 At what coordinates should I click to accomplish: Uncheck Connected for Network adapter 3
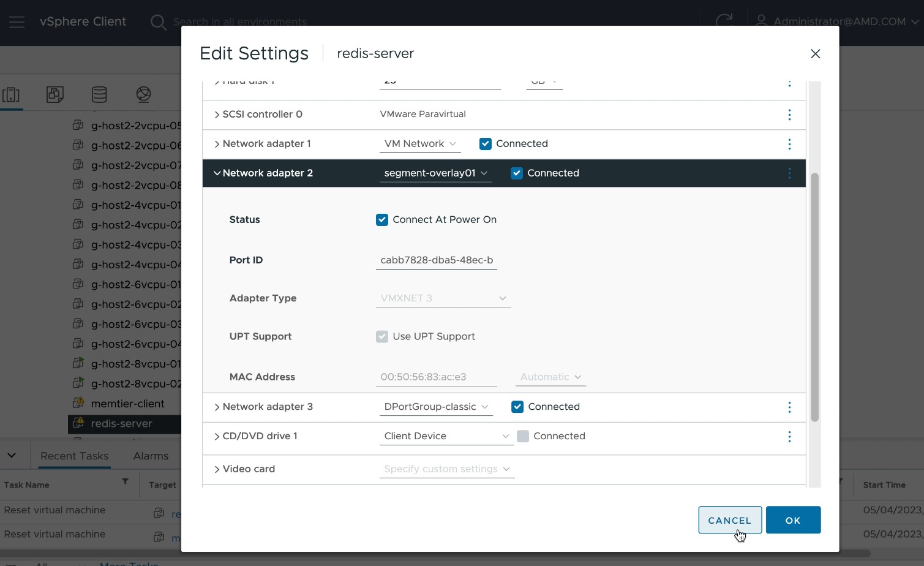pyautogui.click(x=517, y=407)
